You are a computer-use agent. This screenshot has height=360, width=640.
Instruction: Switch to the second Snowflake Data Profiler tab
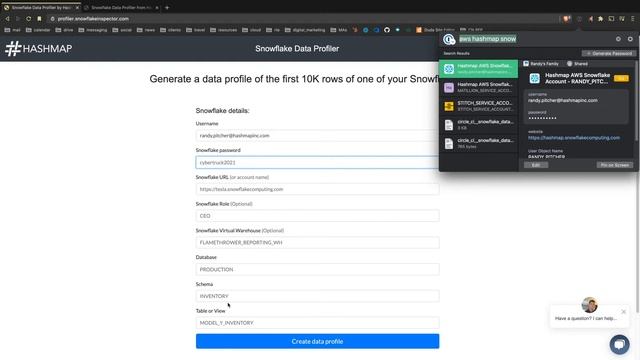pos(120,7)
